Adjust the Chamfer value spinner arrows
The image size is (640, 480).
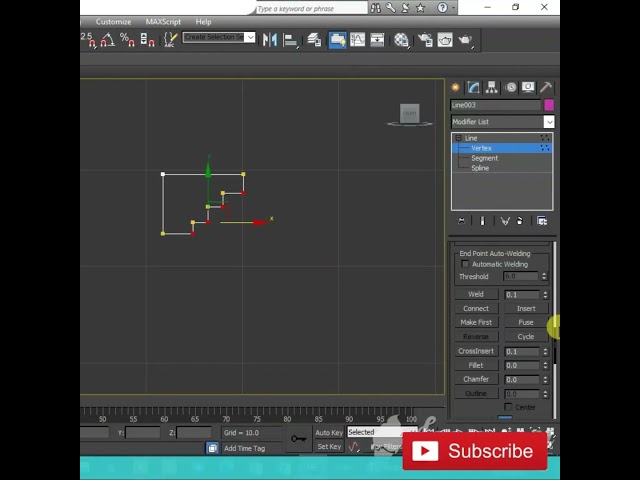point(545,380)
